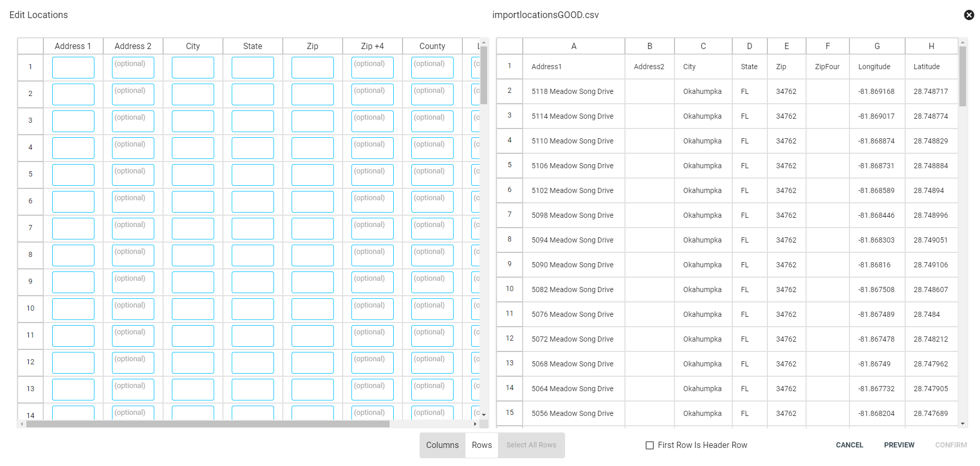Screen dimensions: 980x466
Task: Click CSV row number 13
Action: 509,363
